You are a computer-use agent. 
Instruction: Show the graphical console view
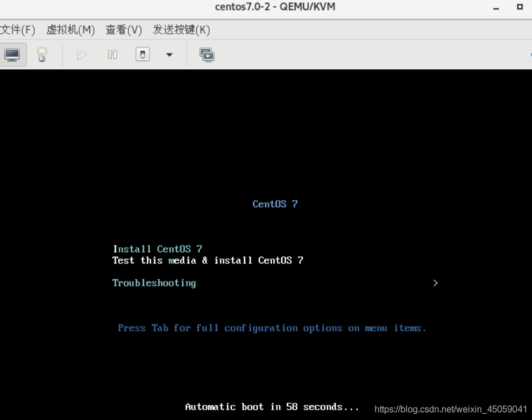coord(12,55)
